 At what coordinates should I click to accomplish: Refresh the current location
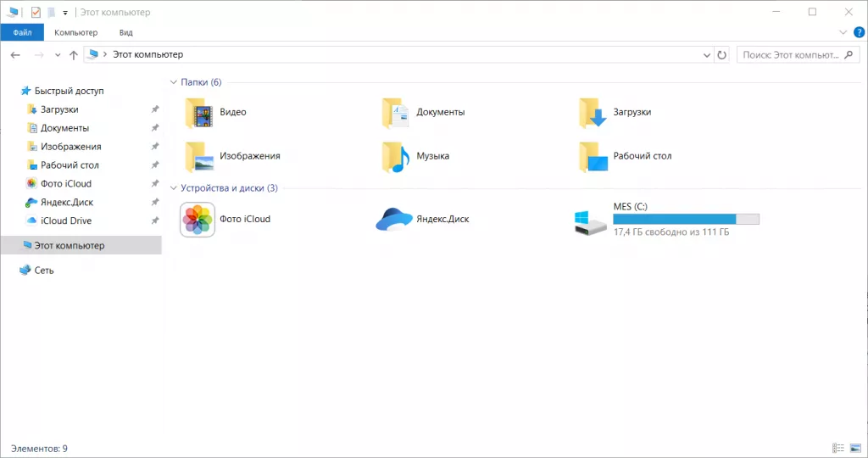click(722, 55)
